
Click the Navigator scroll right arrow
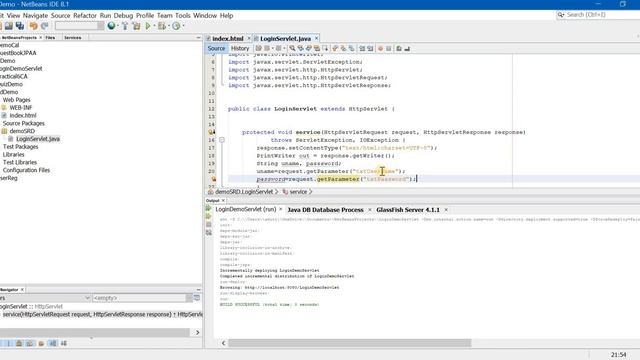pyautogui.click(x=198, y=333)
